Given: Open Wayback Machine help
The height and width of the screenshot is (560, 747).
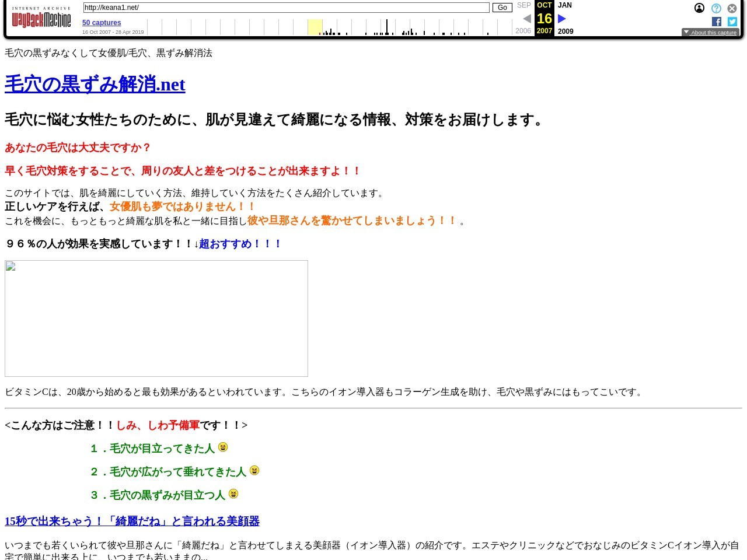Looking at the screenshot, I should tap(716, 8).
